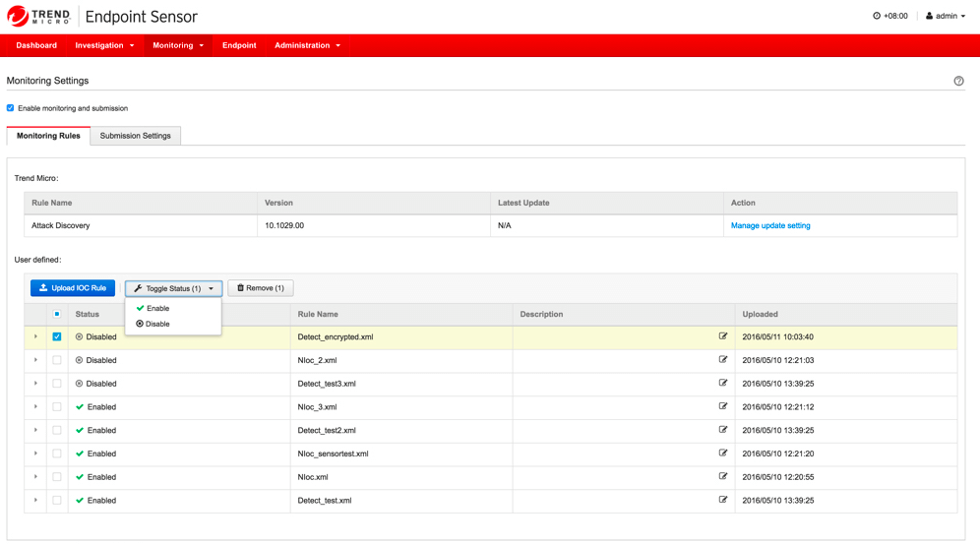Image resolution: width=980 pixels, height=544 pixels.
Task: Open the Administration menu dropdown
Action: click(307, 45)
